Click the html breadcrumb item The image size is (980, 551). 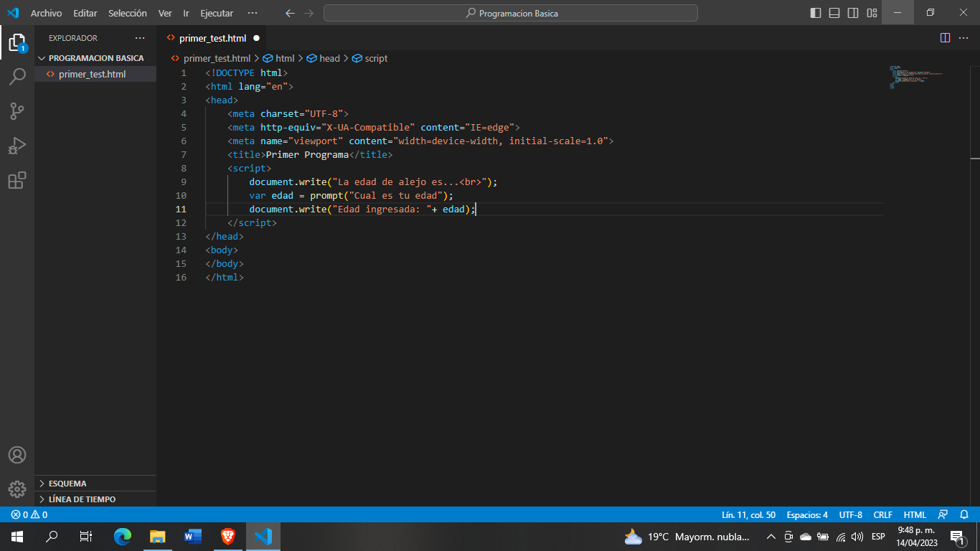pyautogui.click(x=278, y=59)
